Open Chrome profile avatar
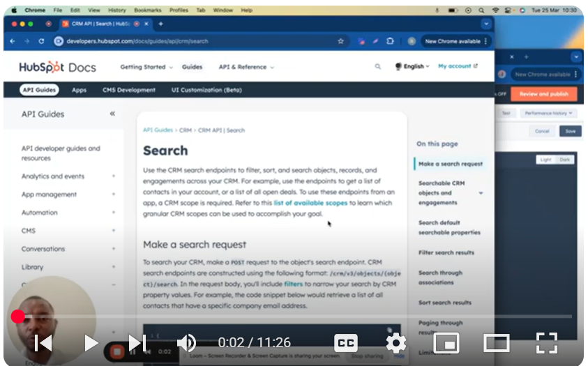588x366 pixels. pyautogui.click(x=412, y=41)
